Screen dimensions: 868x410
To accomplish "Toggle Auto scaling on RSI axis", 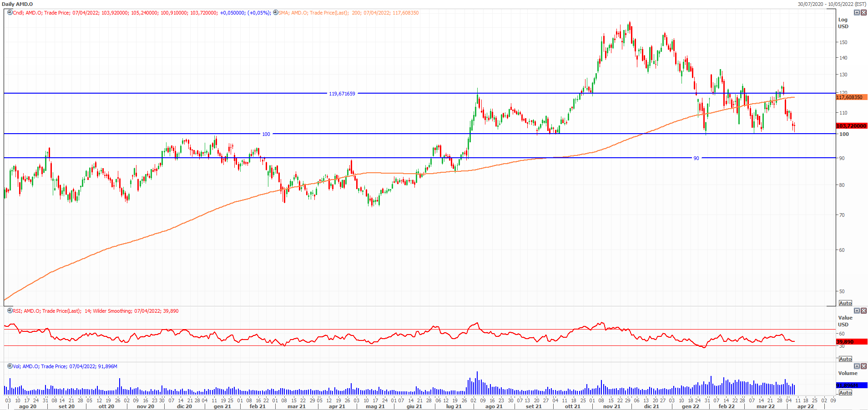I will [845, 359].
